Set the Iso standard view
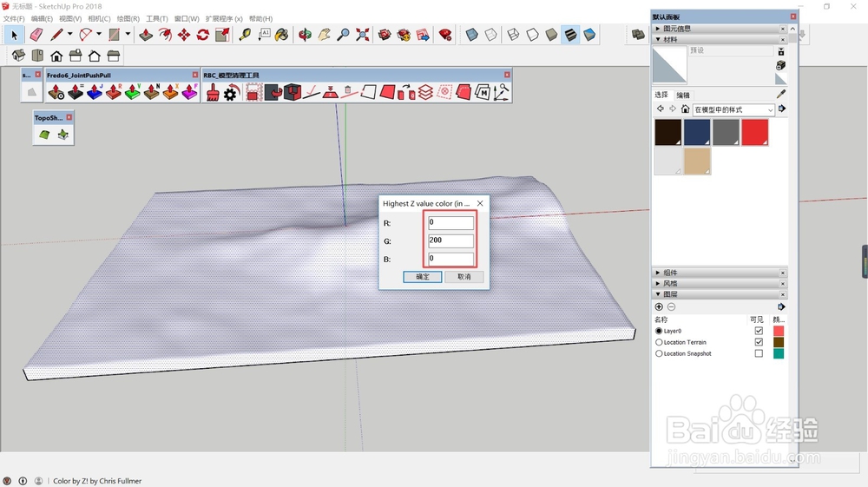 tap(18, 56)
